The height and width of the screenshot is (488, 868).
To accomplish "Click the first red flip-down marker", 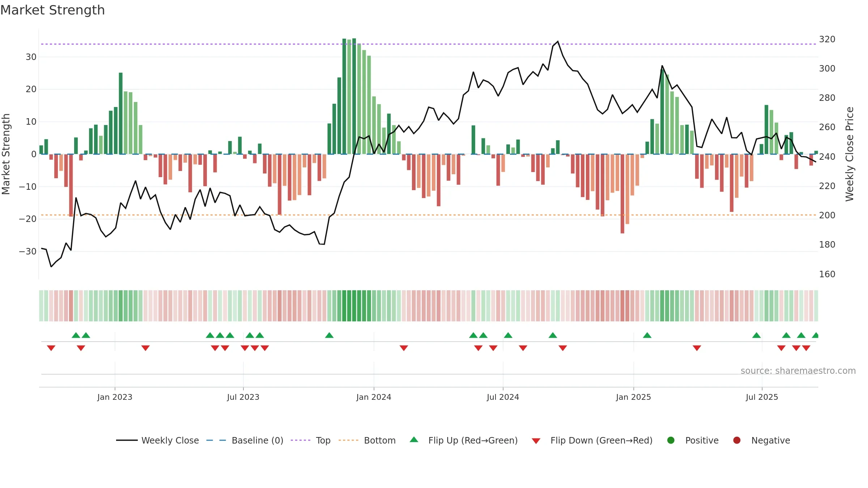I will tap(51, 348).
